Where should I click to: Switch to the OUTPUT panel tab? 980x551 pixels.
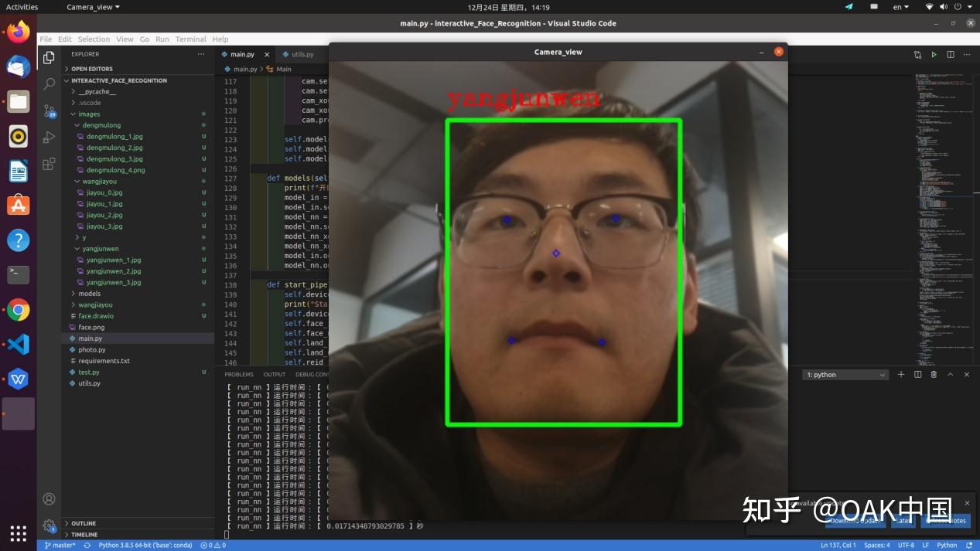pos(275,374)
